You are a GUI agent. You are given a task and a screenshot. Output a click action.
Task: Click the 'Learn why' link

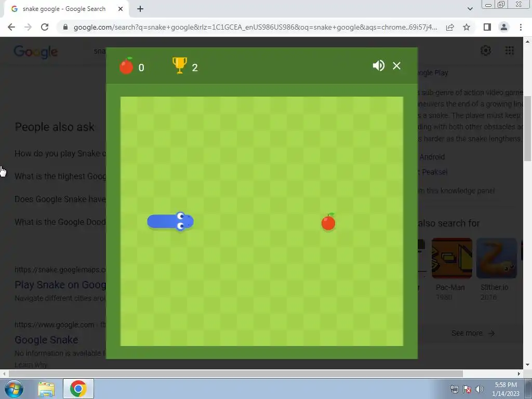[x=31, y=365]
